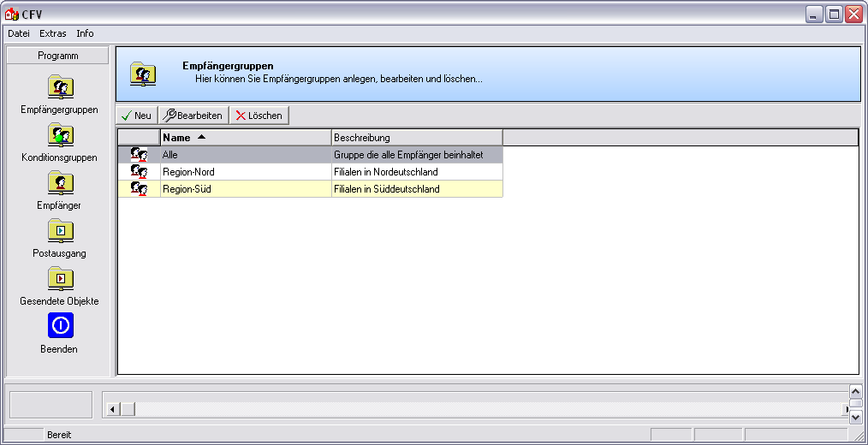Open the Info menu
This screenshot has width=868, height=445.
click(85, 33)
